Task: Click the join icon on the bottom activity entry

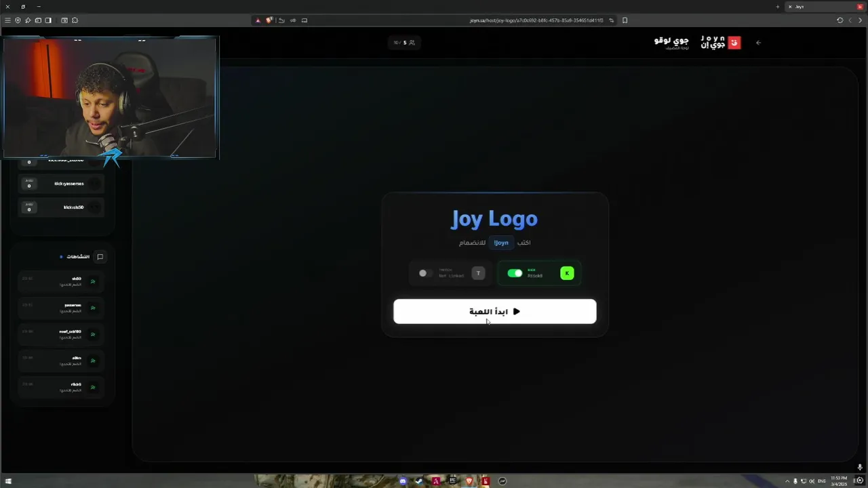Action: [93, 387]
